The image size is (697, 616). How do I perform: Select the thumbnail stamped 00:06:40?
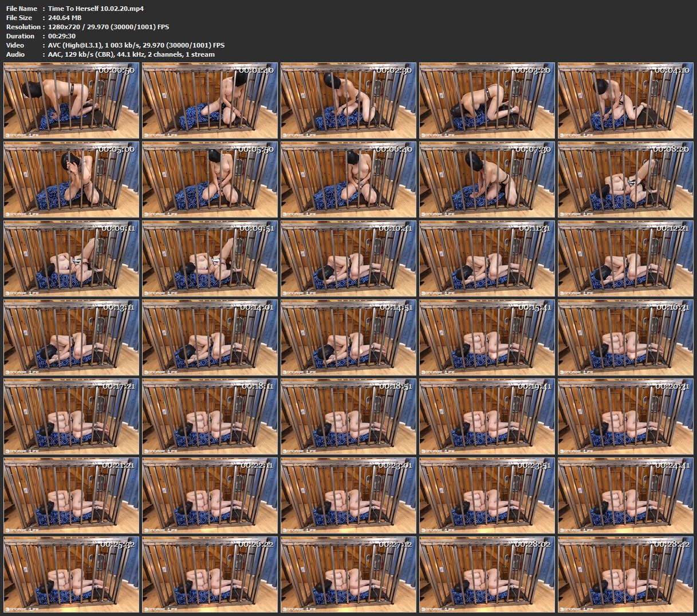[x=348, y=180]
